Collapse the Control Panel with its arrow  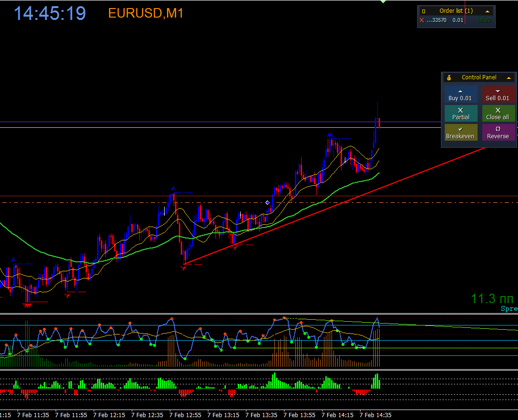tap(509, 78)
